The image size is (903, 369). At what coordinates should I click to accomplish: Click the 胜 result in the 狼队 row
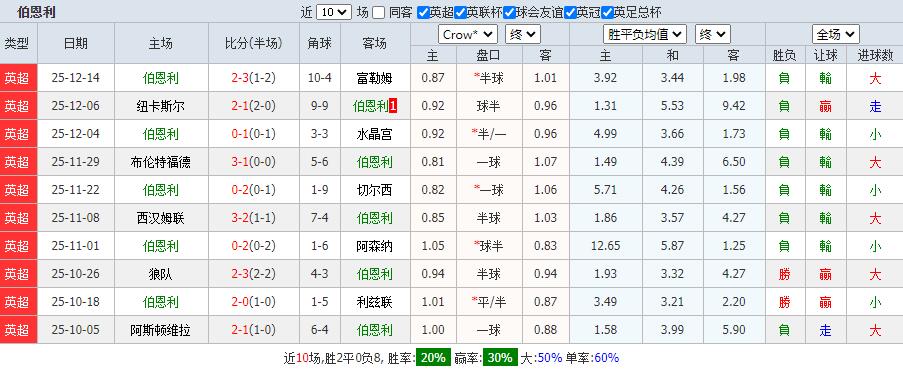(784, 274)
